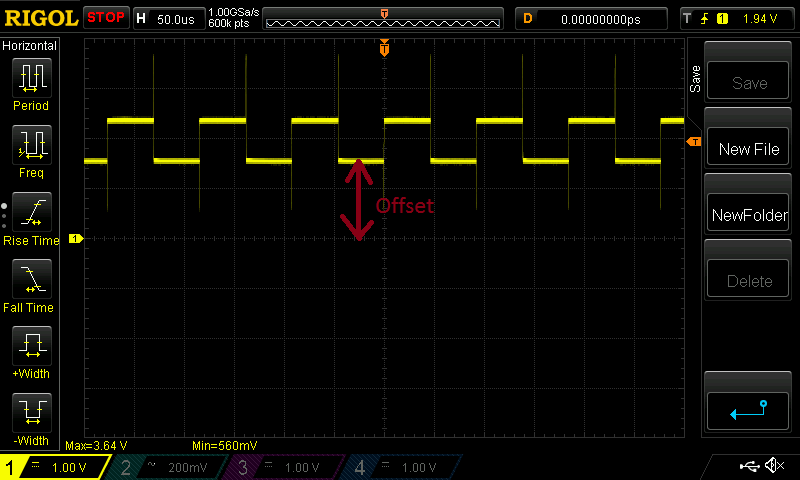Click the STOP run status indicator
Viewport: 800px width, 480px height.
click(x=106, y=18)
